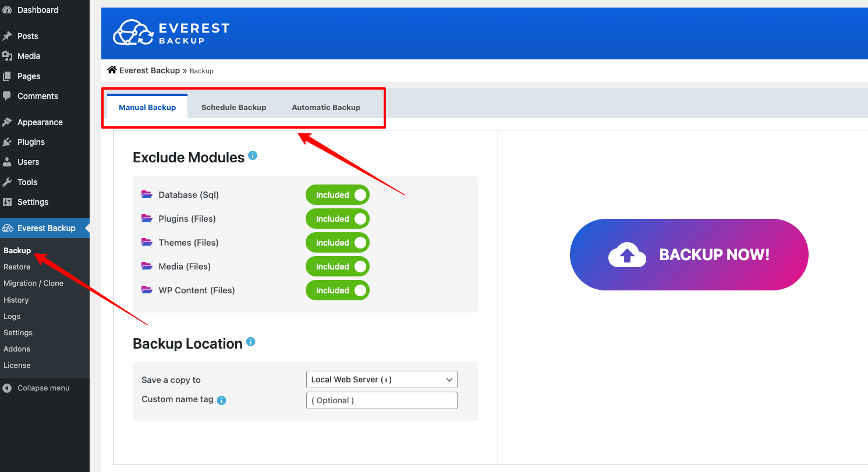Image resolution: width=868 pixels, height=472 pixels.
Task: Click info icon beside Exclude Modules
Action: coord(253,156)
